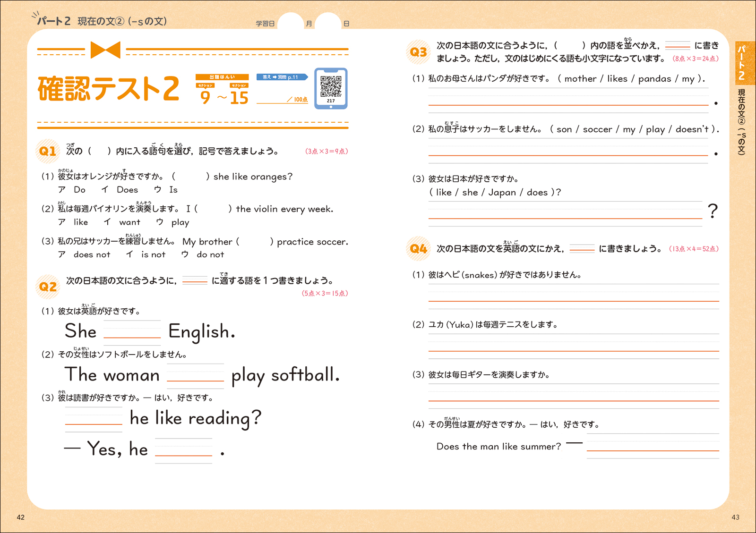The width and height of the screenshot is (756, 533).
Task: Click the orange bow tie decoration icon
Action: pos(105,50)
